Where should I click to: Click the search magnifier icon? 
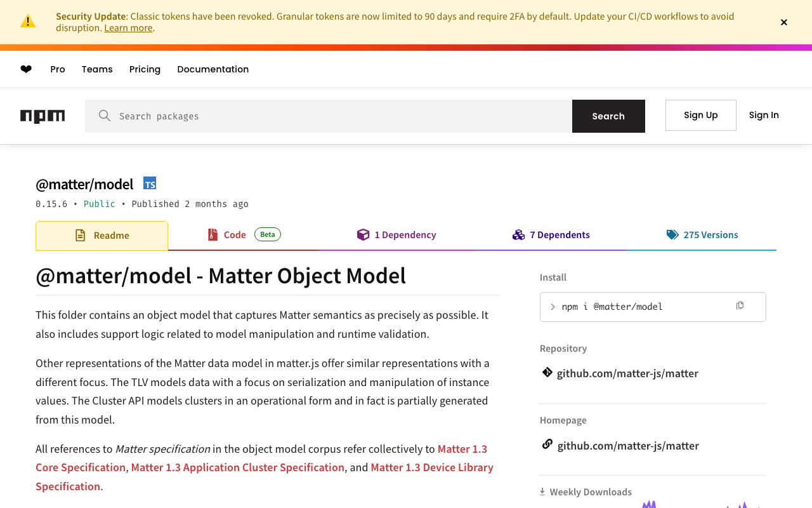tap(105, 116)
